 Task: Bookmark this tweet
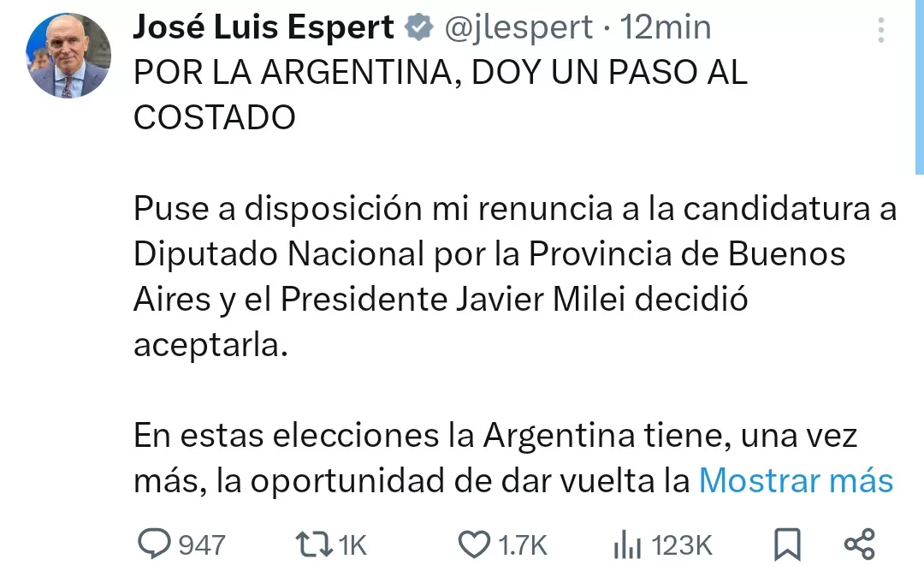coord(787,544)
